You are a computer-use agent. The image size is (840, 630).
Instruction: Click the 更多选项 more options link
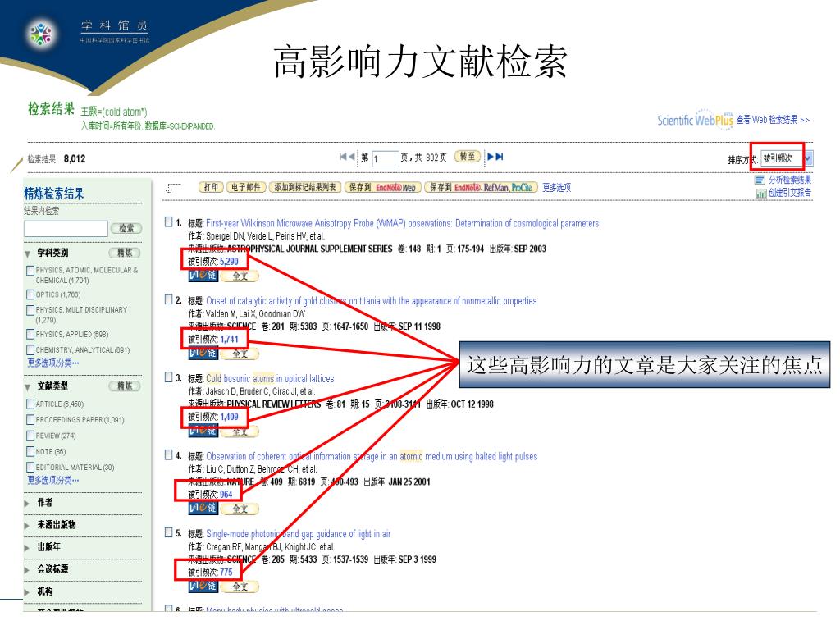(x=557, y=188)
